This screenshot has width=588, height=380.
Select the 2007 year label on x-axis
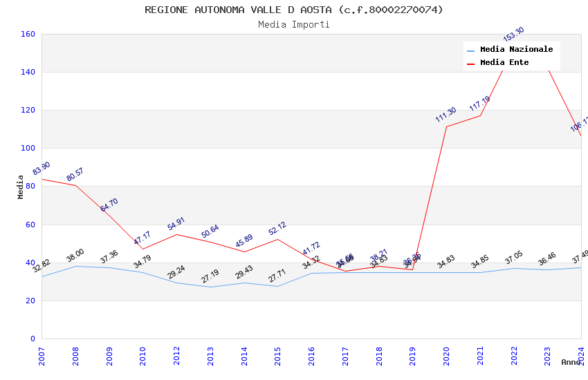(x=42, y=356)
